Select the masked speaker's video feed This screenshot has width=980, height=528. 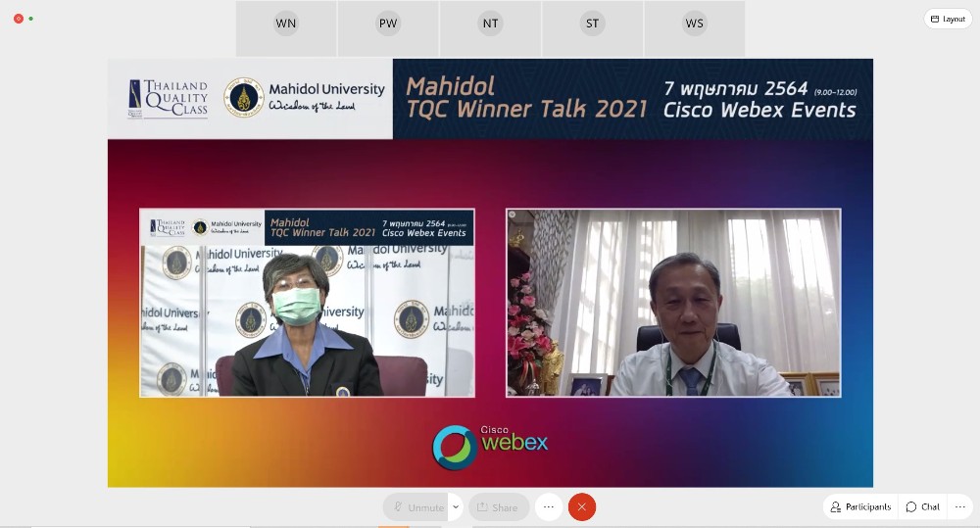(x=307, y=303)
